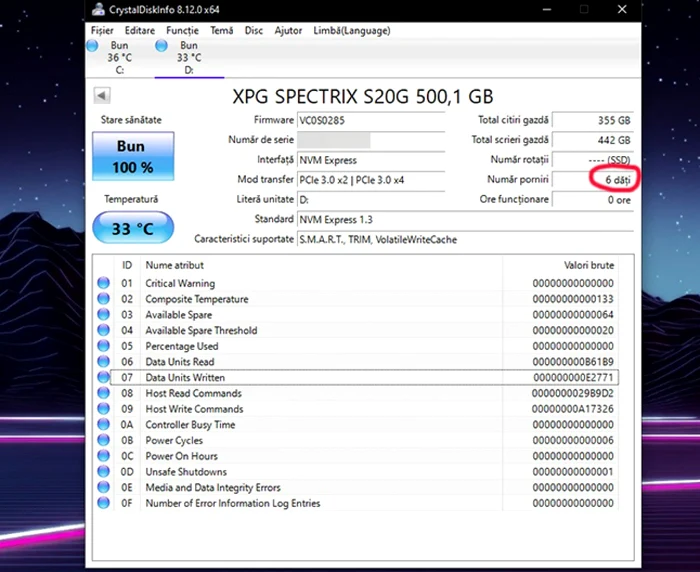Click the Caracteristici suportate field
The image size is (700, 572).
465,239
